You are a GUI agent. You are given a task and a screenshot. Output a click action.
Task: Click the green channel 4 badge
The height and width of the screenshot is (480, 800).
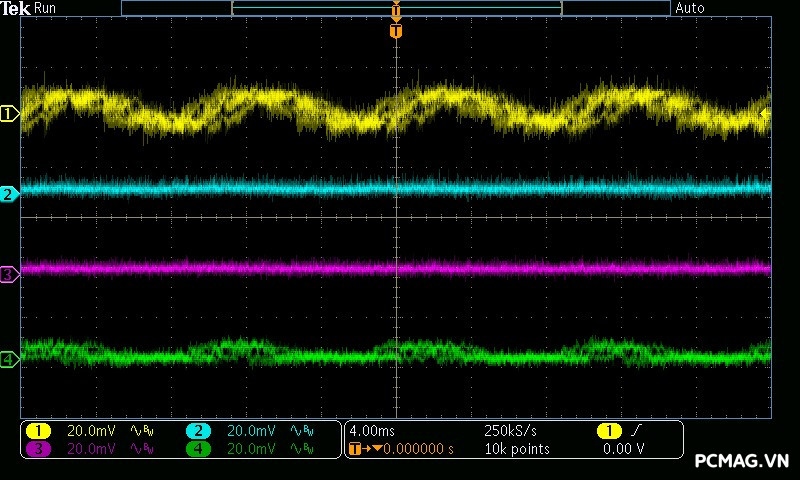pyautogui.click(x=198, y=449)
